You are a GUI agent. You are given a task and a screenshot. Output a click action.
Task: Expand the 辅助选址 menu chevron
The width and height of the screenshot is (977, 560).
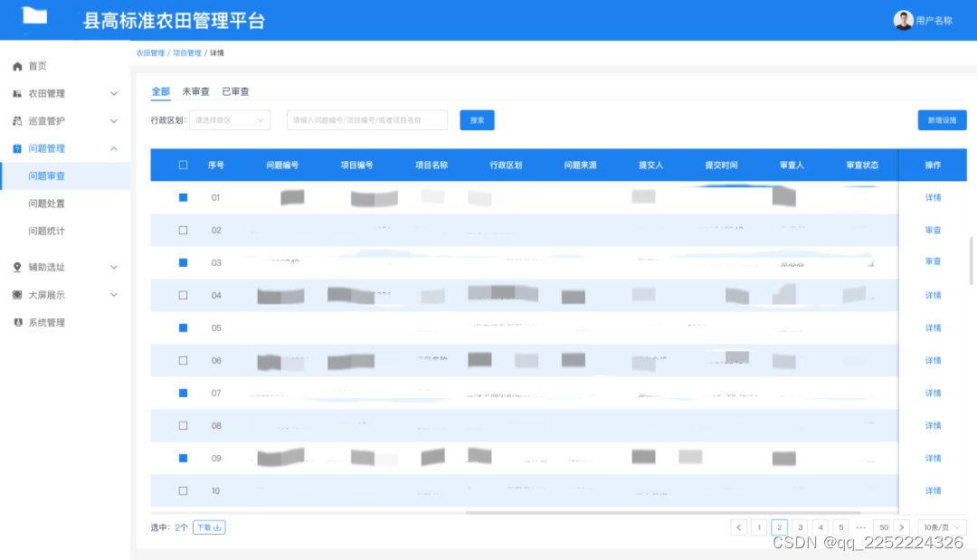click(114, 267)
